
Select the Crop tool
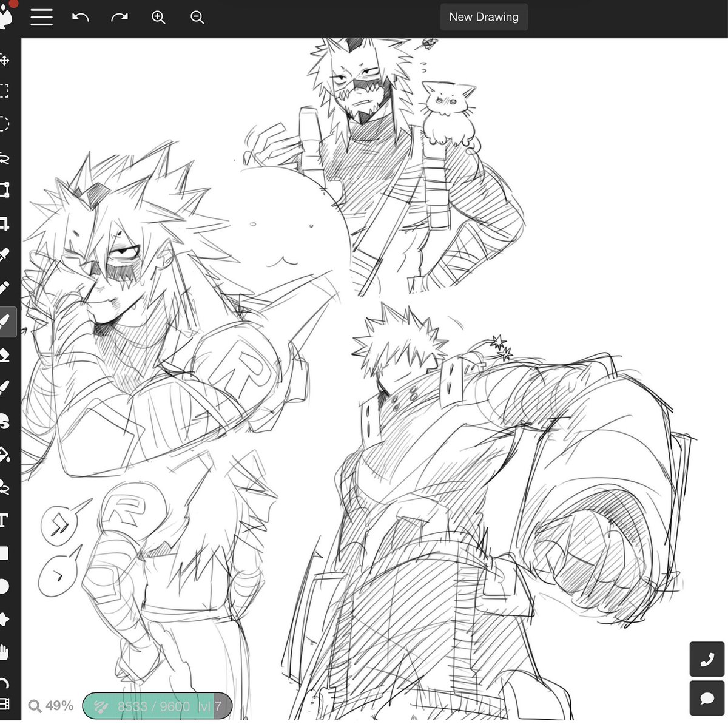[x=4, y=223]
